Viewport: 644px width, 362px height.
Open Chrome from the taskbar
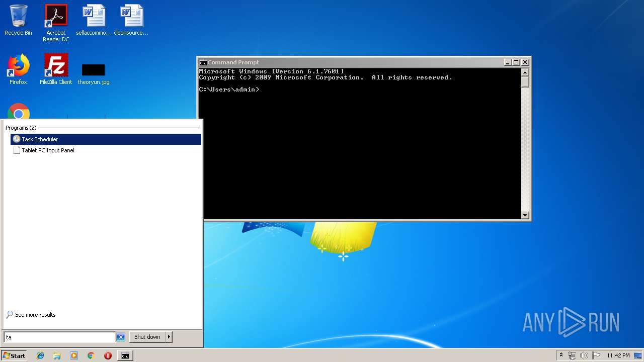[x=91, y=355]
